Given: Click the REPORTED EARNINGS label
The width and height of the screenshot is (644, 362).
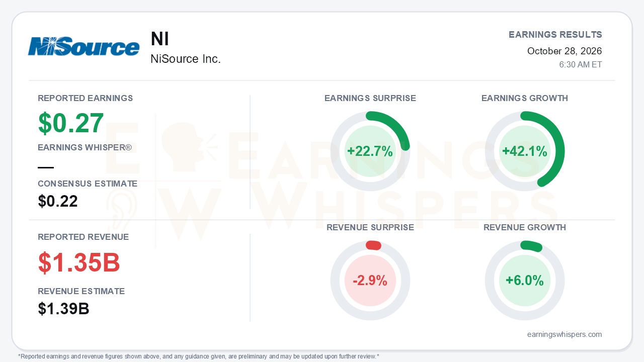Looking at the screenshot, I should pyautogui.click(x=86, y=98).
